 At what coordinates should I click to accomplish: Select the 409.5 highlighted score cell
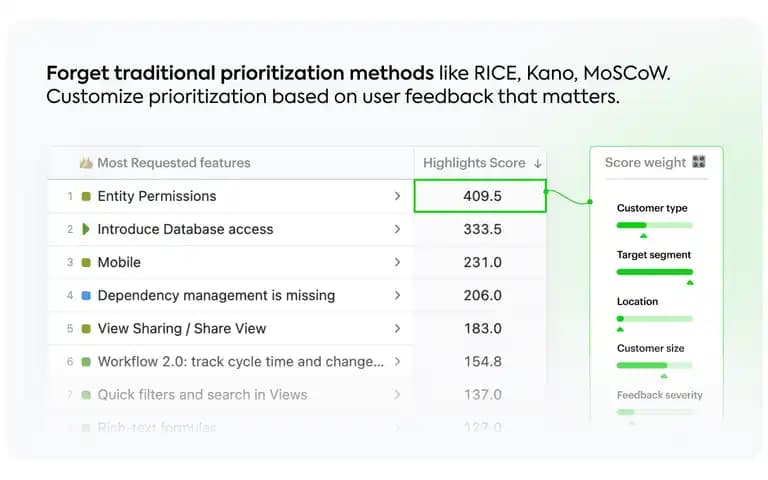coord(480,196)
